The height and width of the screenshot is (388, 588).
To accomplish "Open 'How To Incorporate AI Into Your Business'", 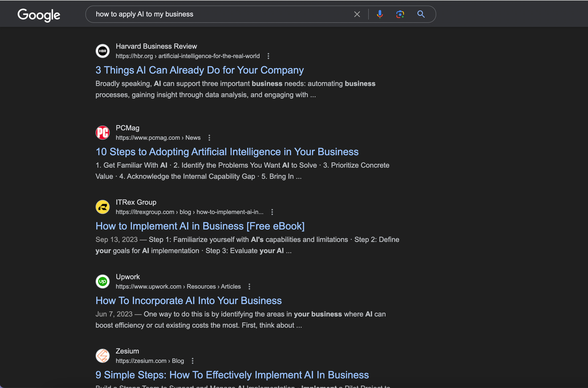I will 189,301.
